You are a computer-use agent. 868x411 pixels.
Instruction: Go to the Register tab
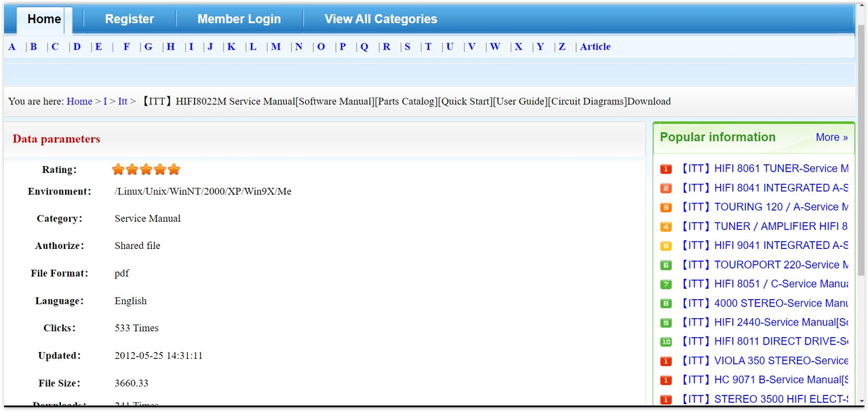(130, 19)
